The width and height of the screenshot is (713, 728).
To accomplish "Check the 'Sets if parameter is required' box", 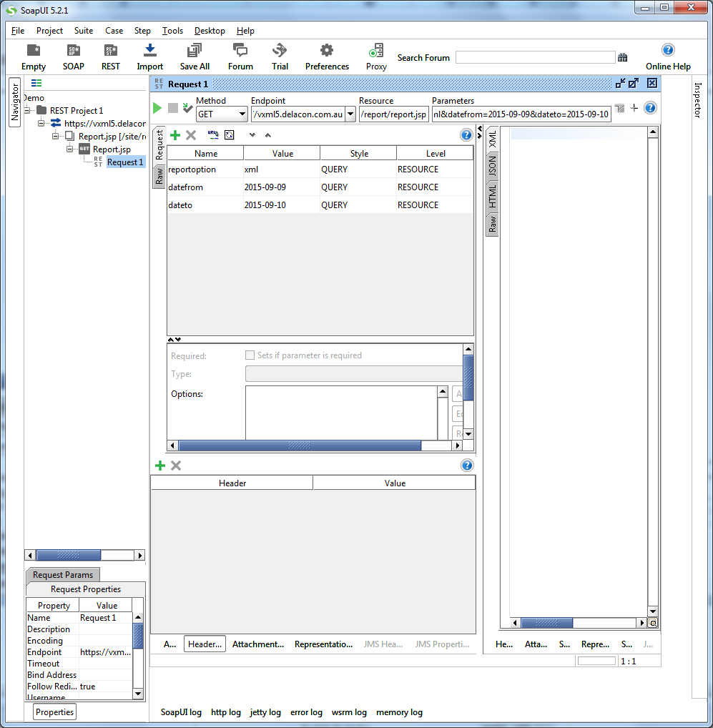I will click(250, 355).
